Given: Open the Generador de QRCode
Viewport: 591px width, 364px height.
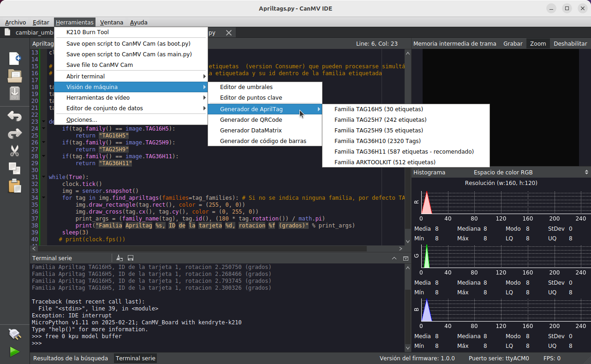Looking at the screenshot, I should [265, 119].
